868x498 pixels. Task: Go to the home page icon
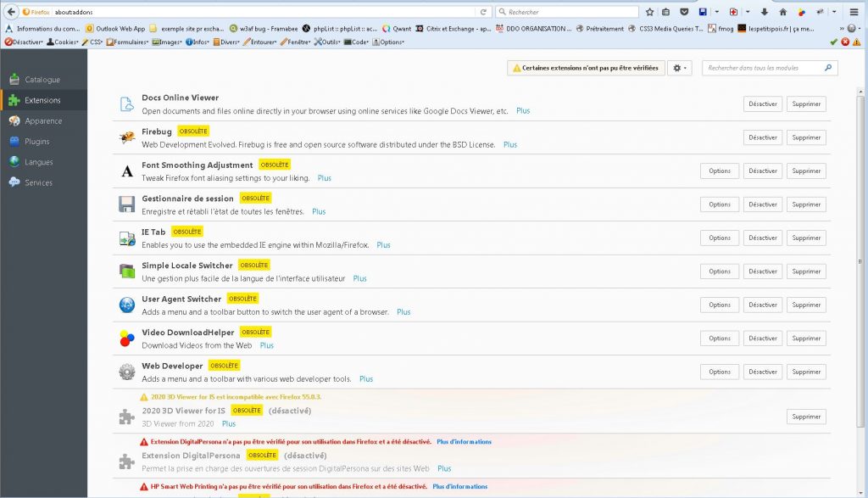[783, 12]
